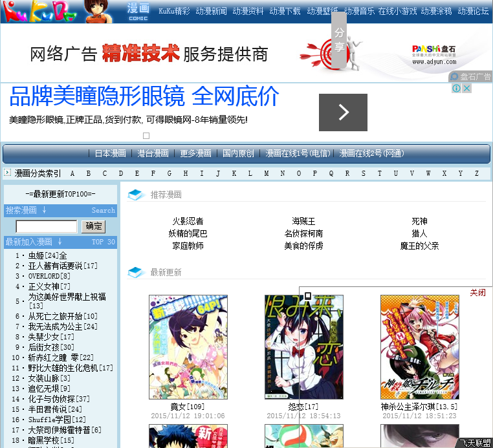Image resolution: width=493 pixels, height=448 pixels.
Task: Click the KuKu logo at top left
Action: [x=39, y=11]
